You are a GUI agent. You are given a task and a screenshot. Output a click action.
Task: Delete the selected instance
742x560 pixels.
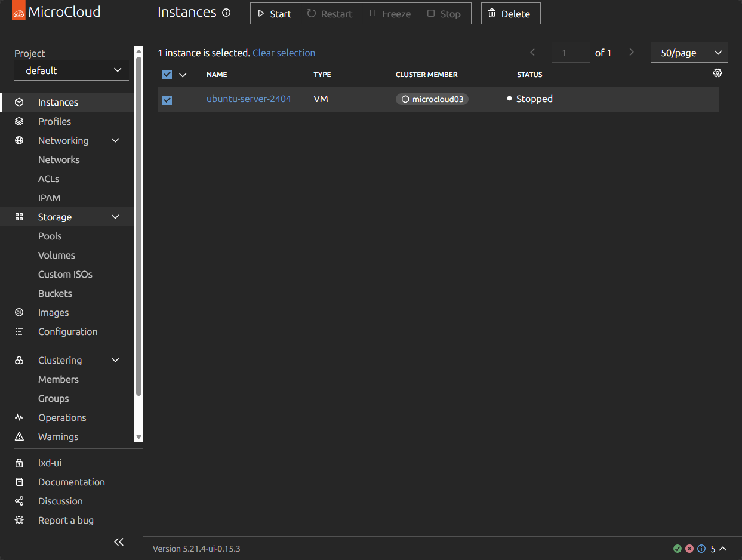pyautogui.click(x=510, y=14)
